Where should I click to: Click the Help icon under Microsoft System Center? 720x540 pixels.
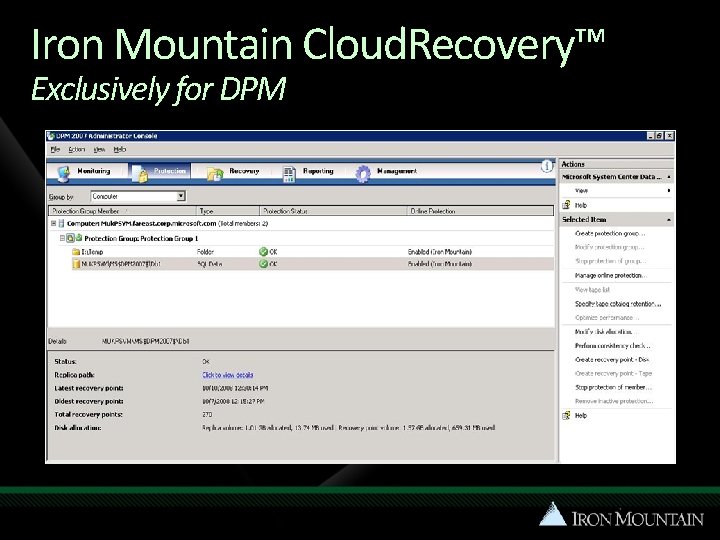click(x=567, y=205)
